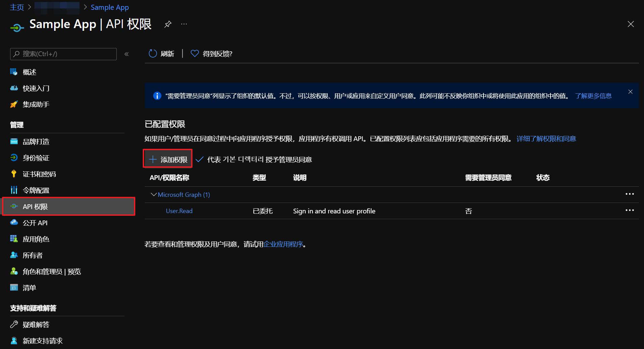Dismiss the blue info banner
The width and height of the screenshot is (644, 349).
[x=630, y=92]
